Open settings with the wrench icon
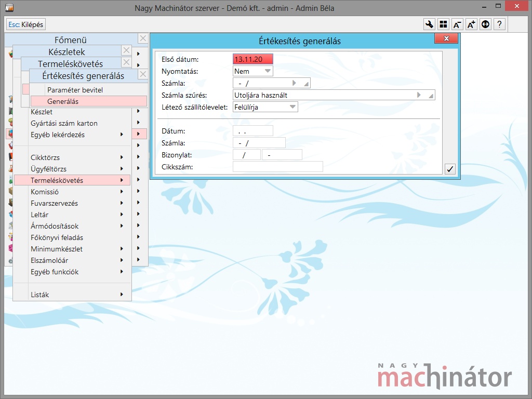Screen dimensions: 532x399 pos(430,24)
